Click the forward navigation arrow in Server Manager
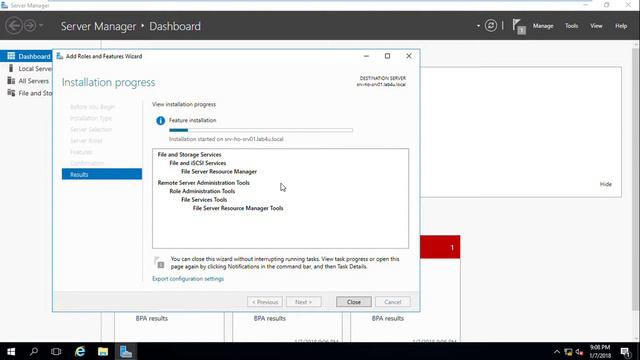The image size is (640, 360). [x=30, y=26]
